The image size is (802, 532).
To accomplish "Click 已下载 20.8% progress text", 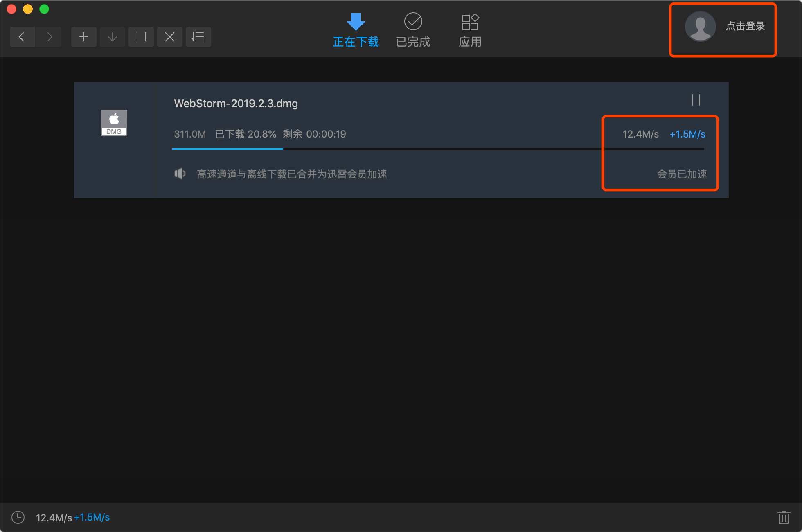I will pos(246,134).
